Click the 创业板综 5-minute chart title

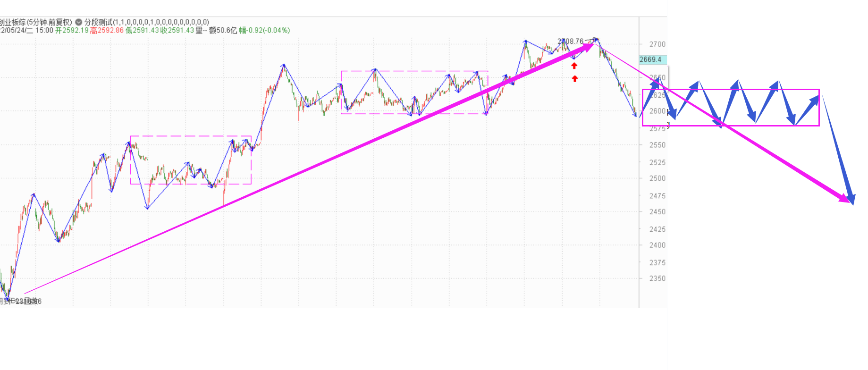35,22
